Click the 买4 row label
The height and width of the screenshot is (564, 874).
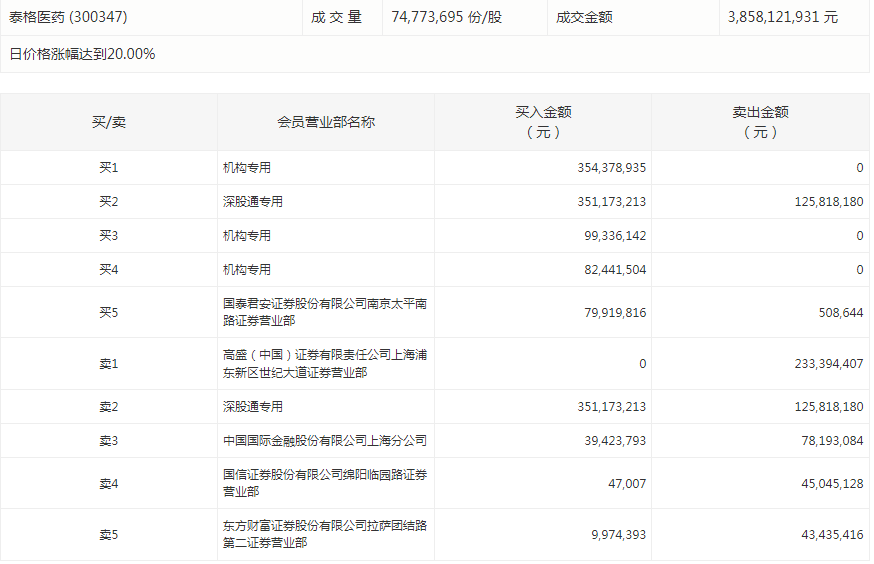pyautogui.click(x=109, y=270)
